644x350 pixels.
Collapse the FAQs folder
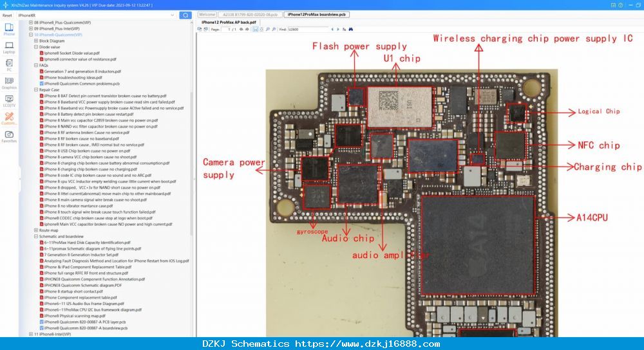point(36,65)
